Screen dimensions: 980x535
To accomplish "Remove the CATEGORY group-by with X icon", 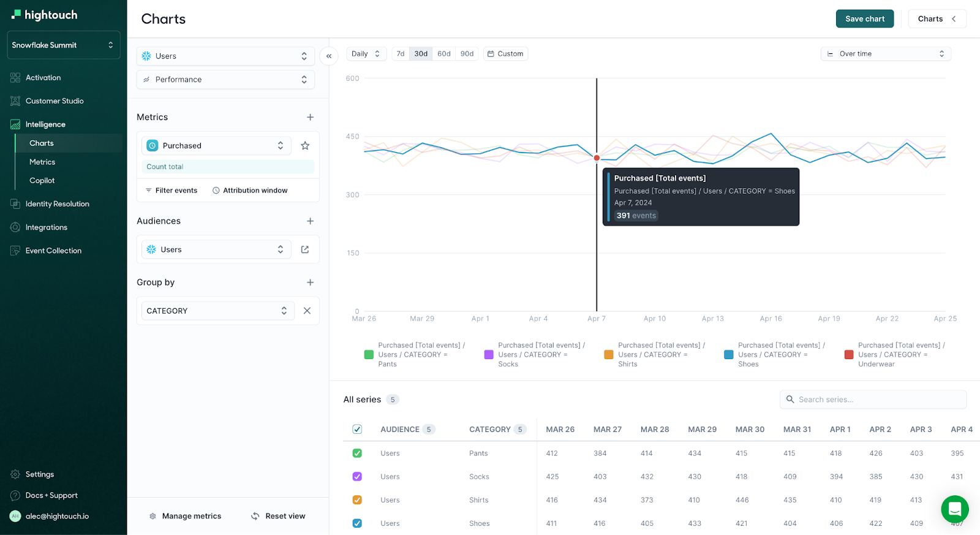I will coord(307,311).
